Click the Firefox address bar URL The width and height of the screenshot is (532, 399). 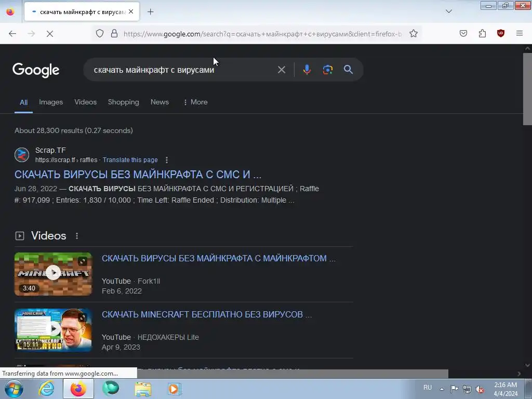[x=262, y=34]
